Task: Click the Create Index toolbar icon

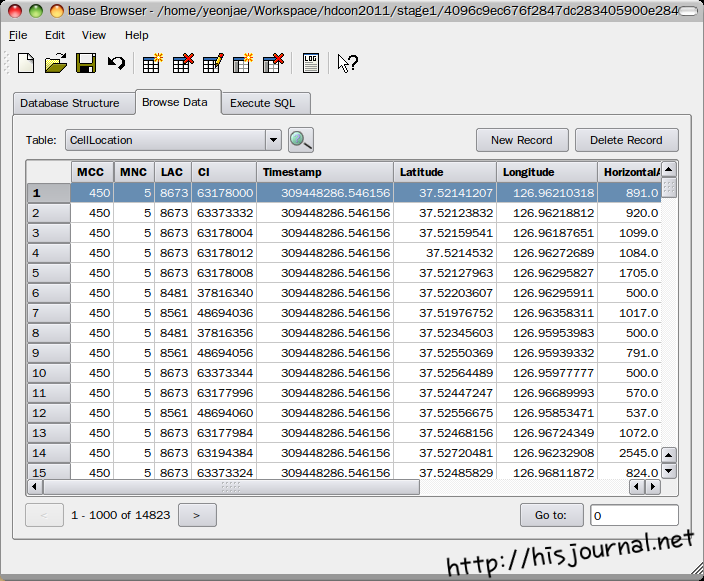Action: point(243,63)
